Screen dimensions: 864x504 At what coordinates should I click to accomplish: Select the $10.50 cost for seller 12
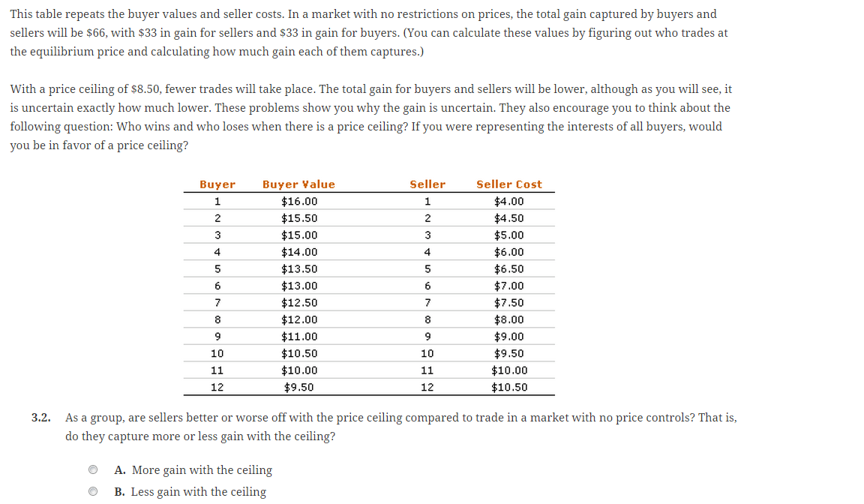[509, 387]
